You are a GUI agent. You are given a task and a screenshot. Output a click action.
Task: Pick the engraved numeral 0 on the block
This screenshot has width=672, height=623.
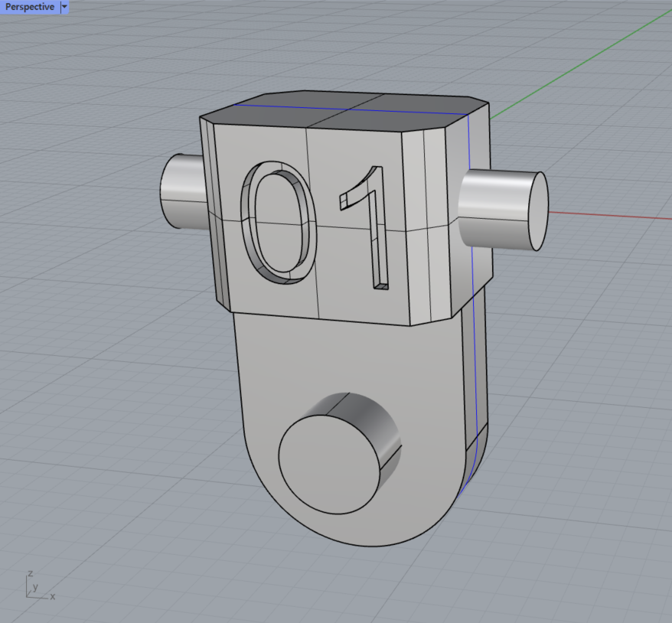tap(279, 223)
